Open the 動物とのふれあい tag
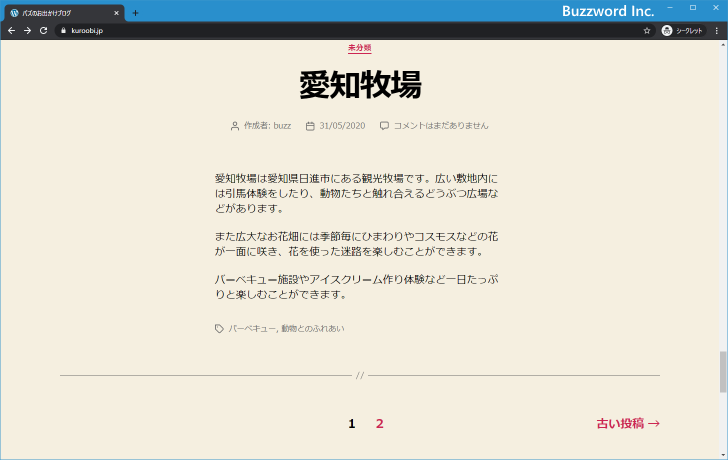Screen dimensions: 728x460 (x=313, y=329)
